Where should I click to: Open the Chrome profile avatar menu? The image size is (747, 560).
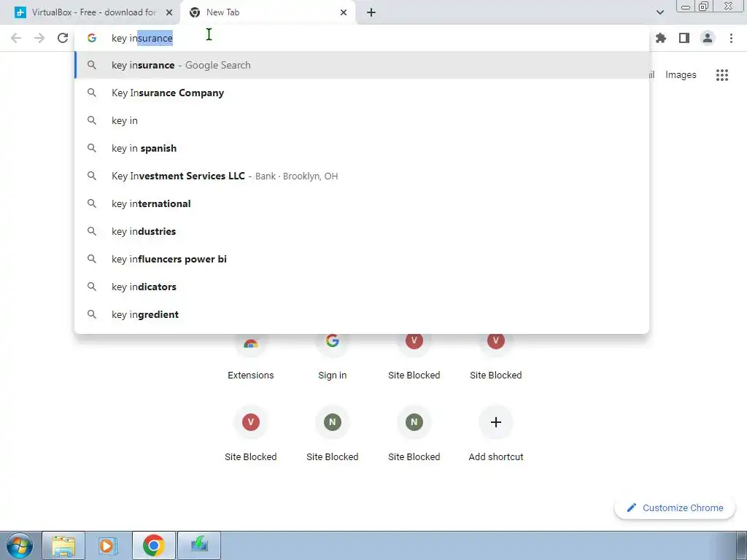tap(708, 38)
